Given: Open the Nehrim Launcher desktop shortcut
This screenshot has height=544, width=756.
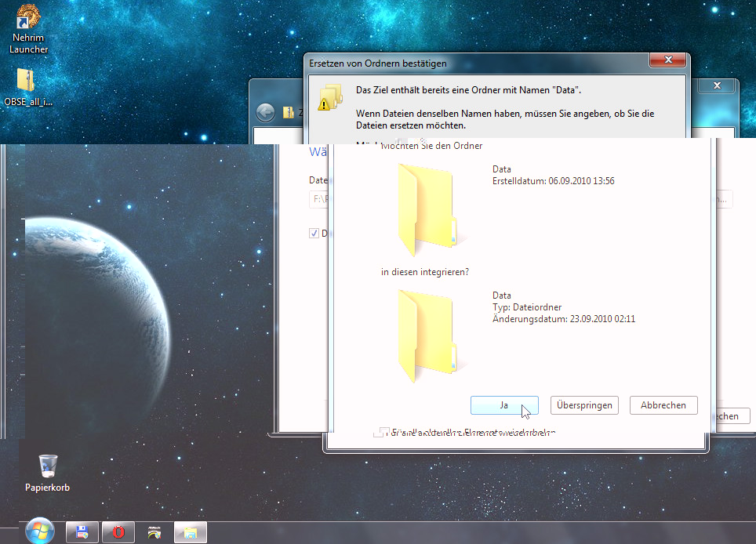Looking at the screenshot, I should (29, 20).
